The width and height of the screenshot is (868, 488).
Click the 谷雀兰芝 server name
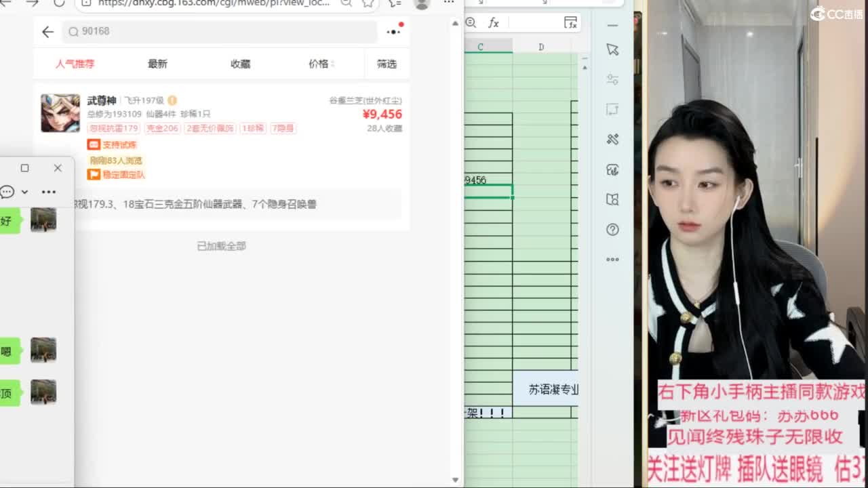coord(366,100)
